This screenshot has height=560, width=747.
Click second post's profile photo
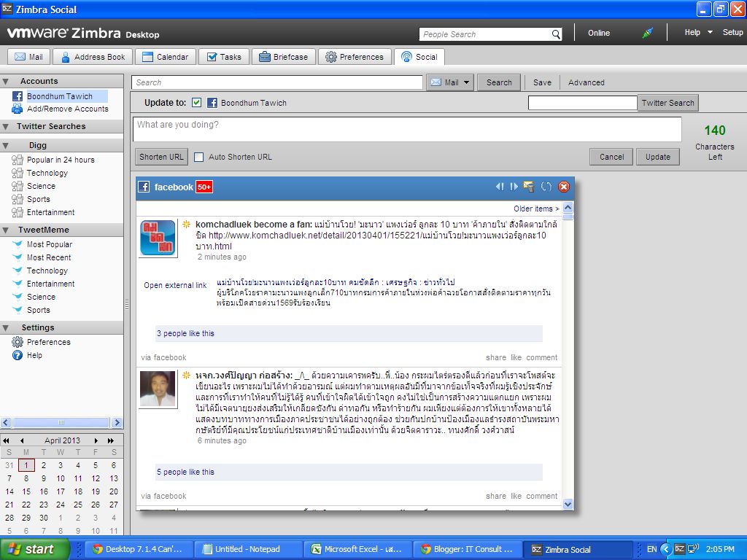158,389
